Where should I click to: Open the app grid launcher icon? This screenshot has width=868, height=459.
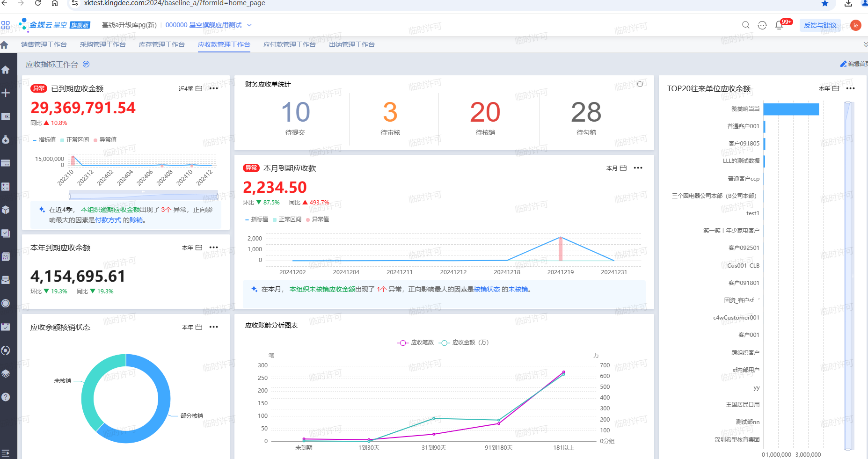click(6, 25)
